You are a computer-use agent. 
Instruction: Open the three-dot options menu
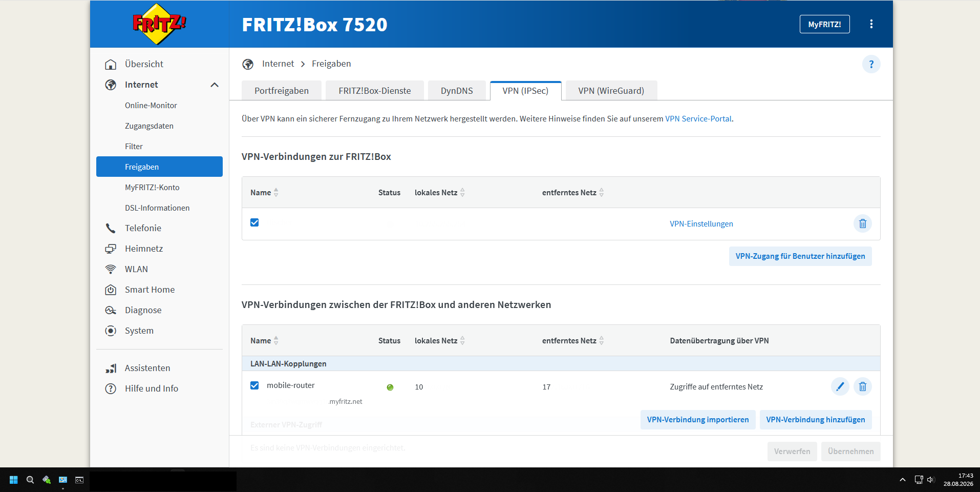pyautogui.click(x=871, y=24)
